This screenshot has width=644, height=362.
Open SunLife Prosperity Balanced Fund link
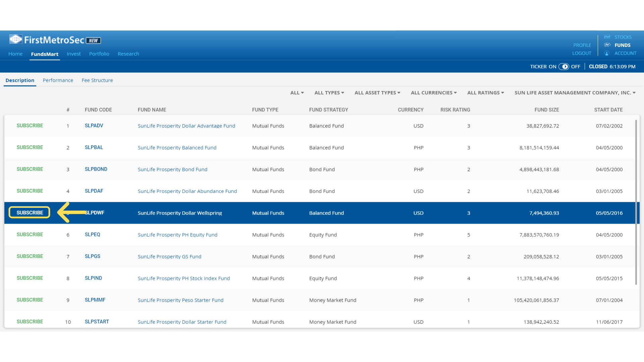177,148
